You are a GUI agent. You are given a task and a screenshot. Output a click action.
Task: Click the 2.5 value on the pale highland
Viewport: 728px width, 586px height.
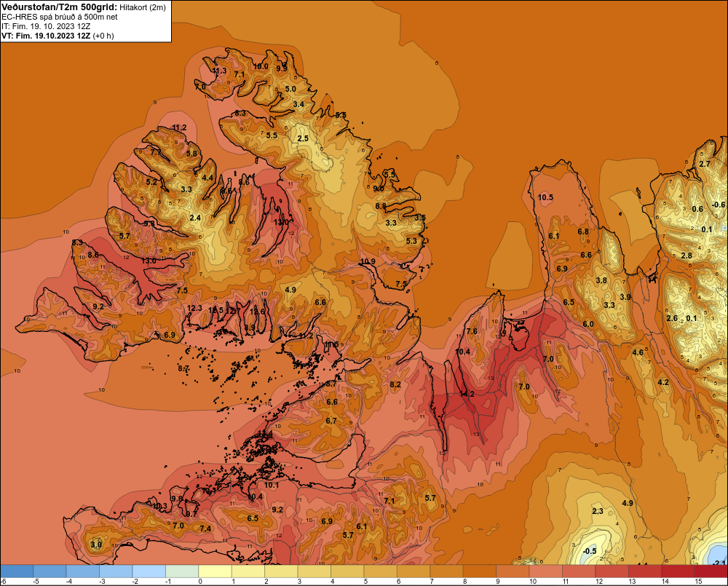tap(303, 138)
